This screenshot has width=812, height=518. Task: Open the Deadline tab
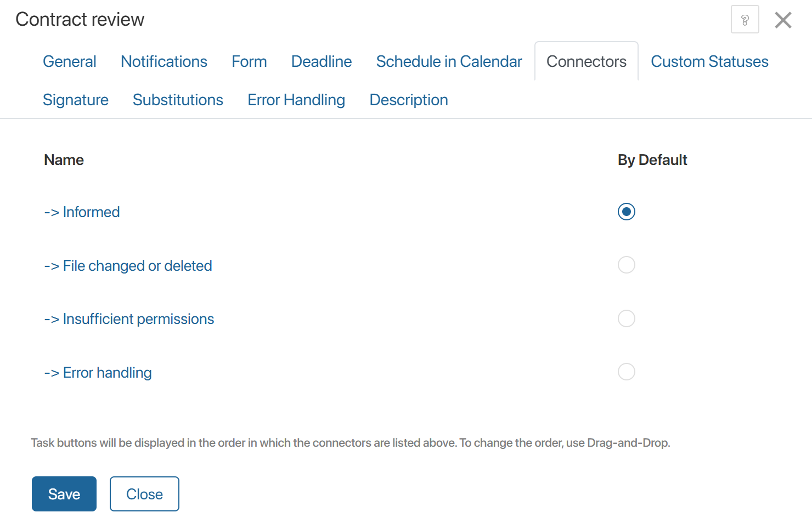(322, 61)
